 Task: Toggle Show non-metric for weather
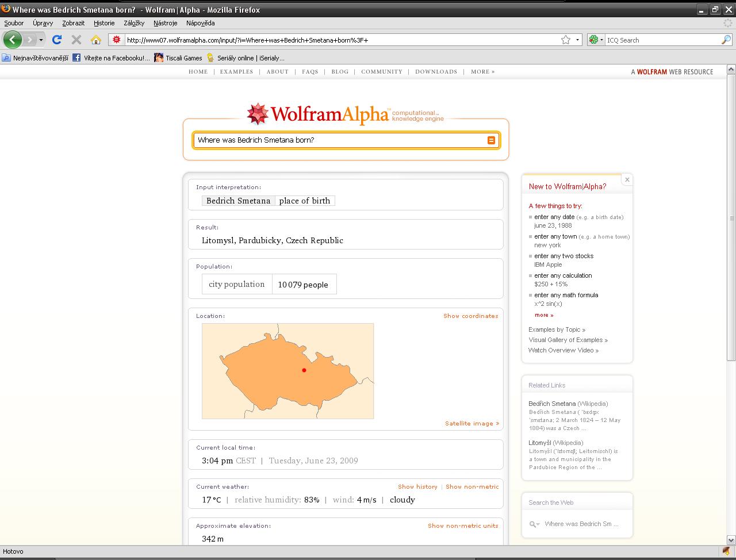(472, 487)
